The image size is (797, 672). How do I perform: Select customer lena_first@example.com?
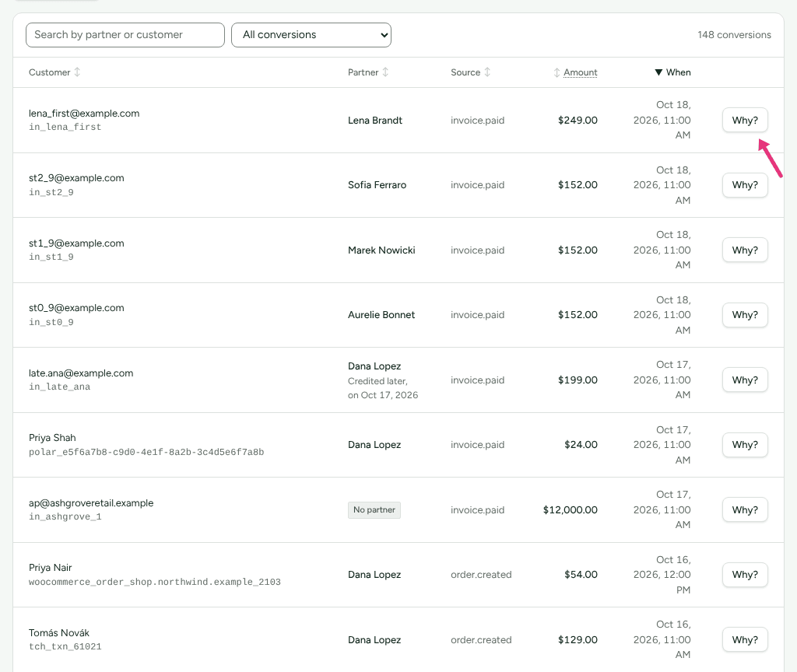point(84,114)
